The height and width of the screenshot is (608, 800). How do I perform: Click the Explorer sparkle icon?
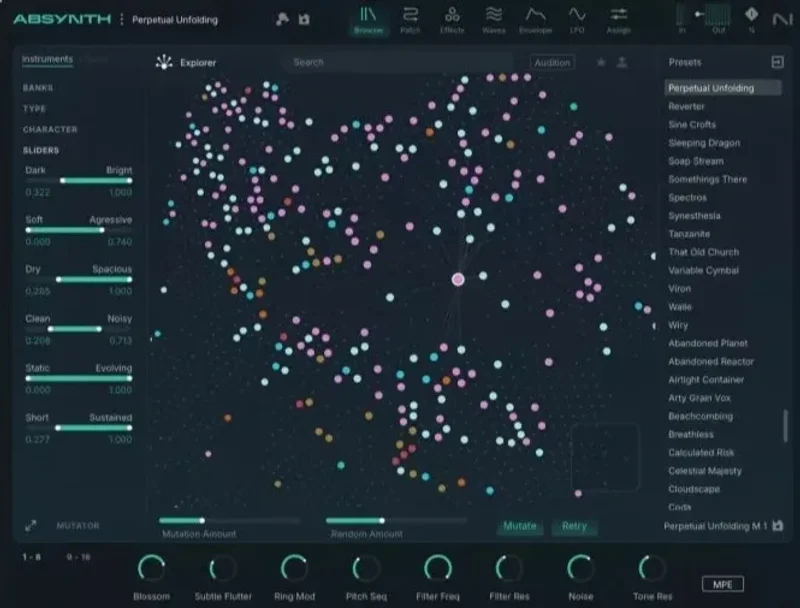click(x=164, y=62)
